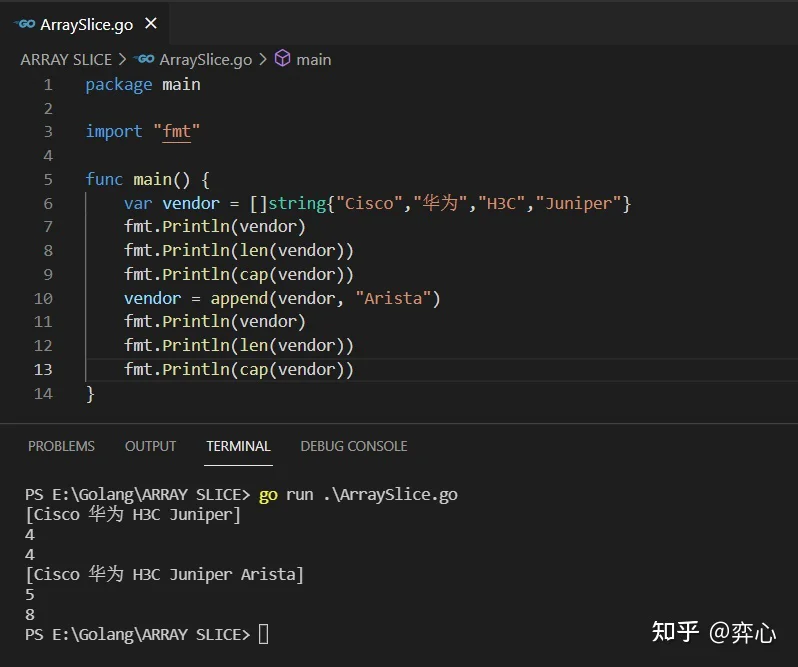
Task: Click line number 1 in the gutter
Action: tap(48, 84)
